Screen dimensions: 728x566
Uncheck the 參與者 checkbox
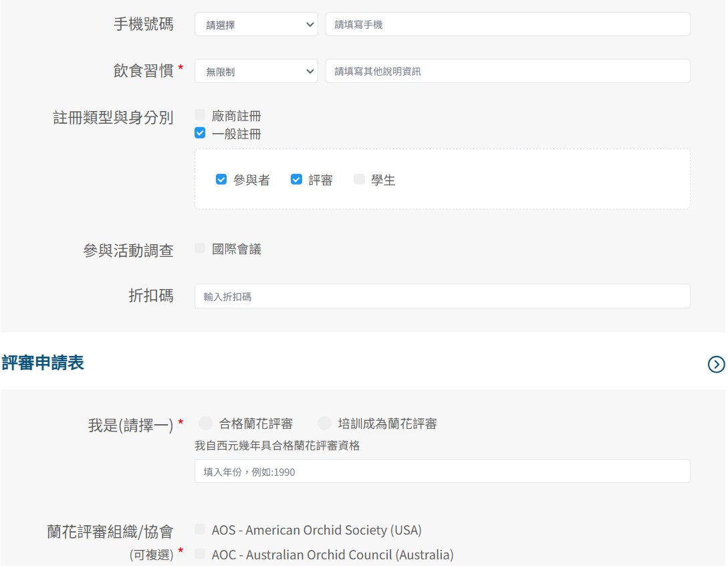click(x=221, y=179)
